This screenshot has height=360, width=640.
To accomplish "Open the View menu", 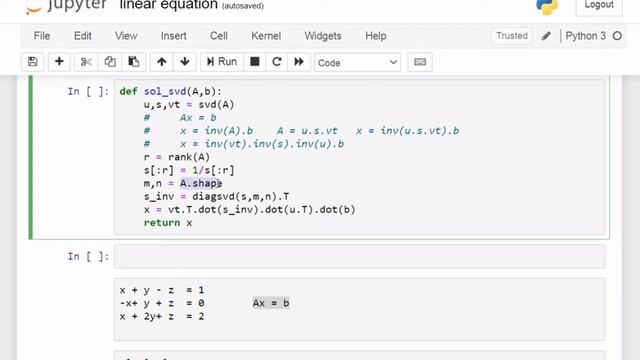I will tap(126, 36).
